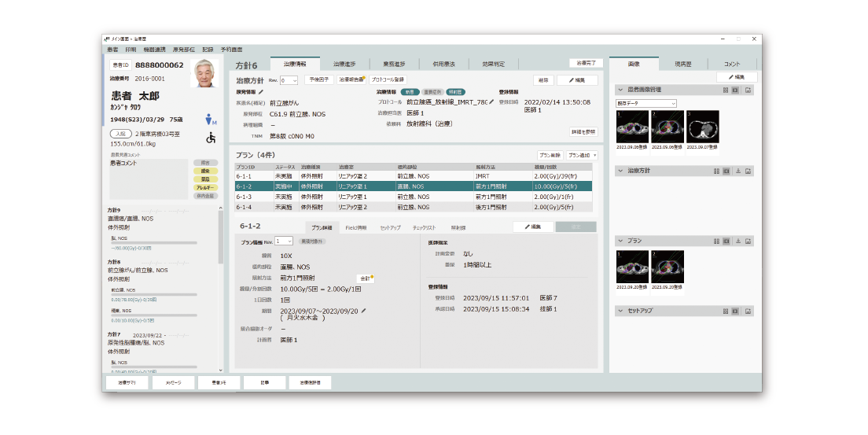Open the 治療方針 Rev. dropdown
Image resolution: width=868 pixels, height=435 pixels.
tap(289, 80)
